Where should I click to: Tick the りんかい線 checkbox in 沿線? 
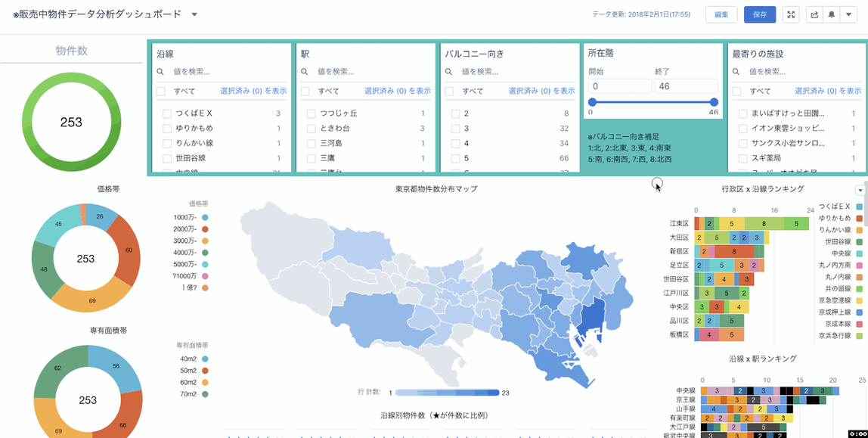click(x=167, y=144)
